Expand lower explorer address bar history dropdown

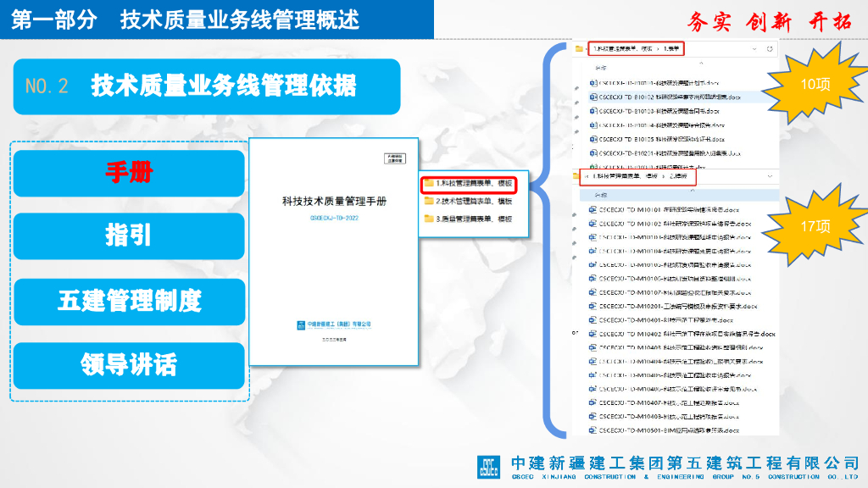tap(770, 176)
